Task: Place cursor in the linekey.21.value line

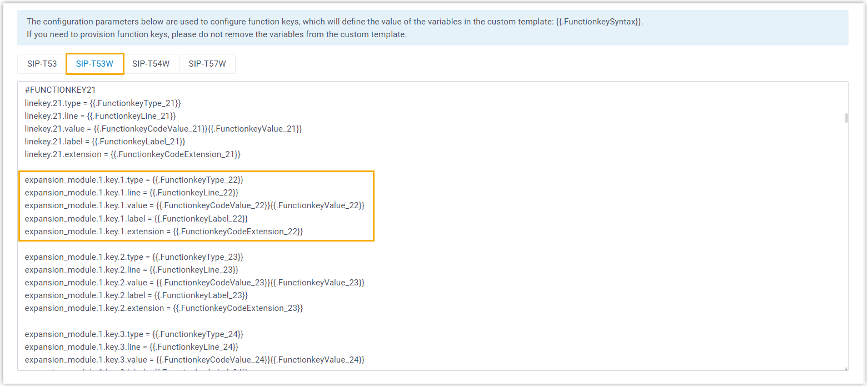Action: click(x=163, y=129)
